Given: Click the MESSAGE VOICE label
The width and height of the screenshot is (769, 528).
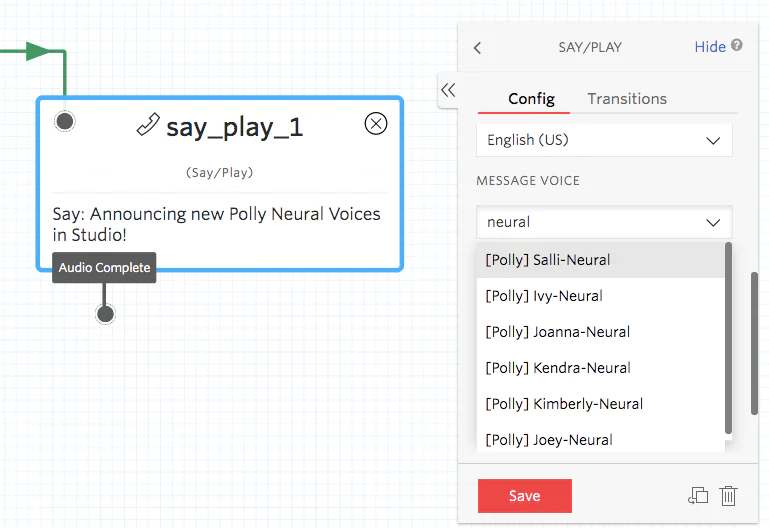Looking at the screenshot, I should pos(528,181).
